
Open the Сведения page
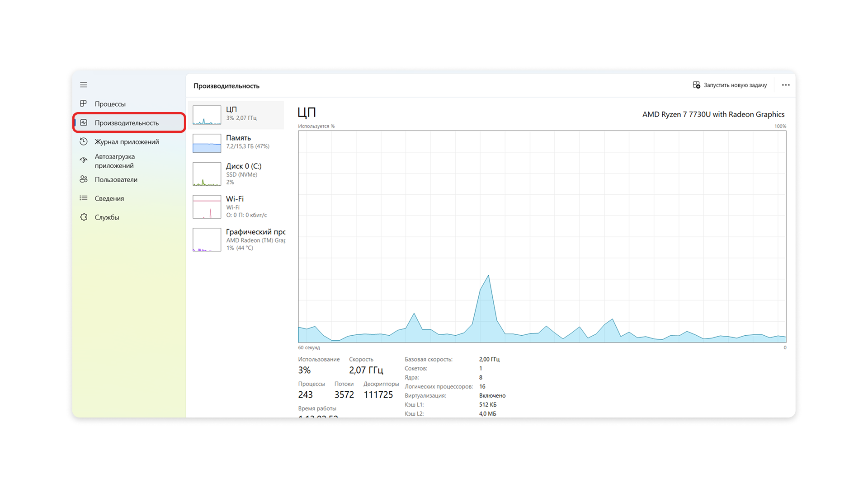point(129,198)
